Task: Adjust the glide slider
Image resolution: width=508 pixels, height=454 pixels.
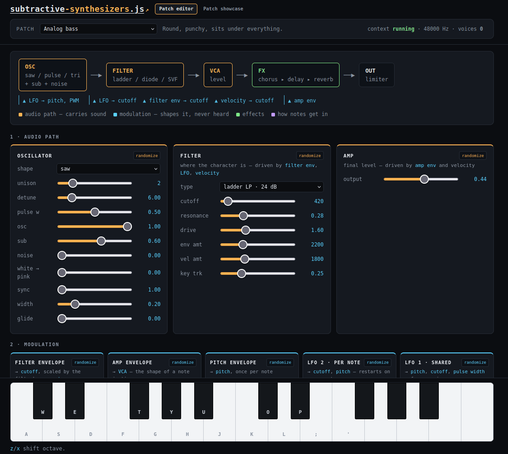Action: pyautogui.click(x=95, y=319)
